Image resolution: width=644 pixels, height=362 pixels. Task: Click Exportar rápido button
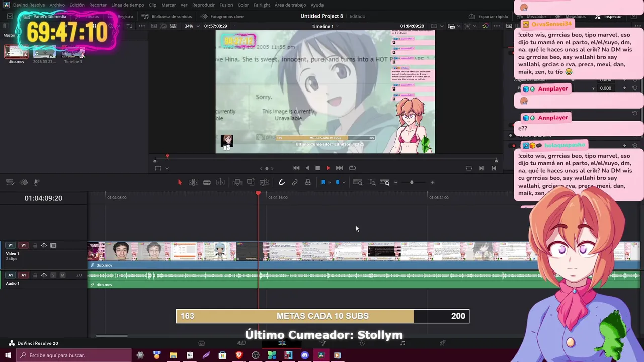point(489,16)
